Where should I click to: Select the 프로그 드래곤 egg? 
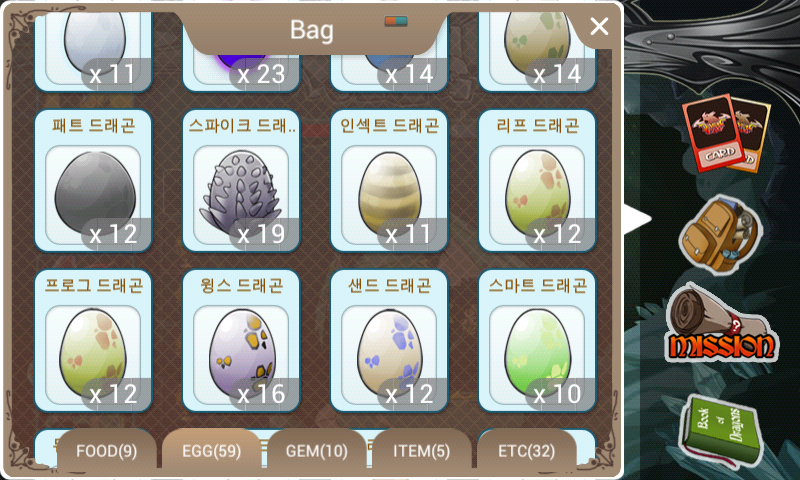pos(93,341)
